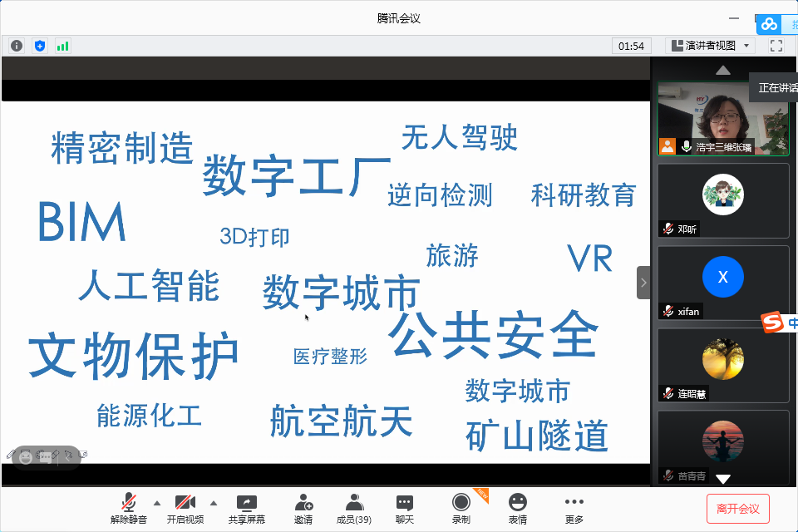Expand the video options arrow beside 开启视频

click(x=214, y=503)
